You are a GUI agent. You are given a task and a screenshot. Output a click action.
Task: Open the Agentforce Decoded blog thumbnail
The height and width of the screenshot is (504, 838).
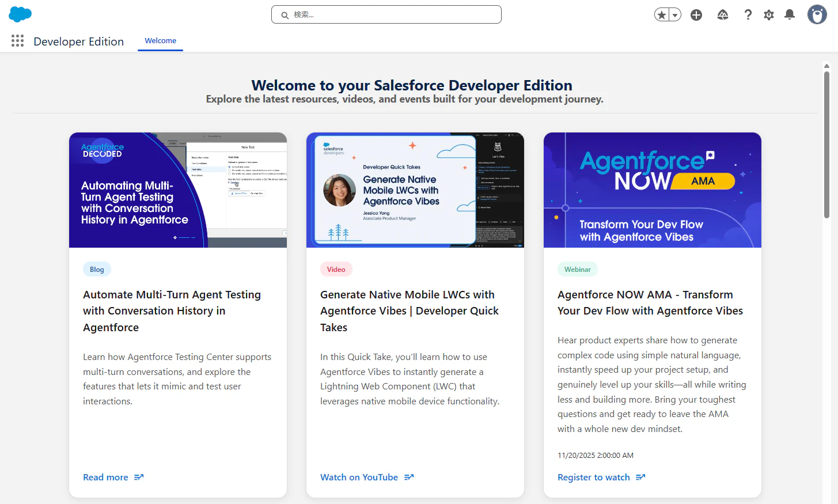[x=178, y=190]
